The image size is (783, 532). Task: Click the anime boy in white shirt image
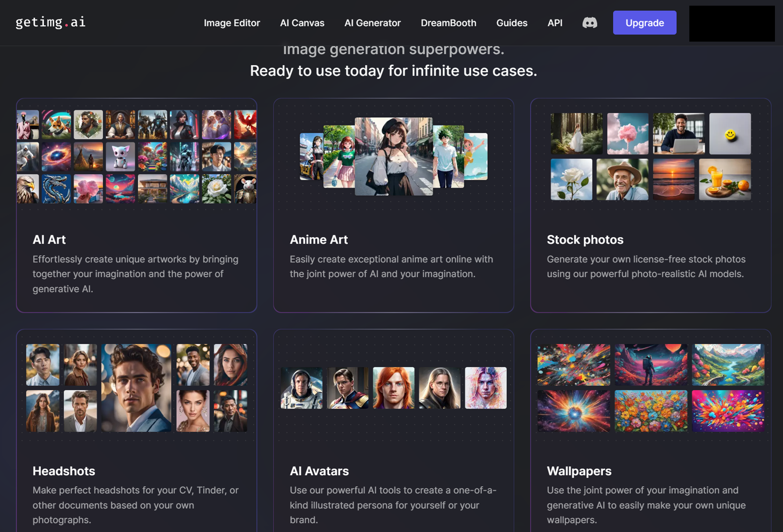(448, 157)
